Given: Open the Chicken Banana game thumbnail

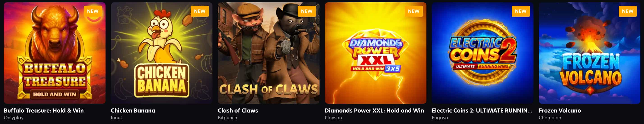Looking at the screenshot, I should point(161,53).
